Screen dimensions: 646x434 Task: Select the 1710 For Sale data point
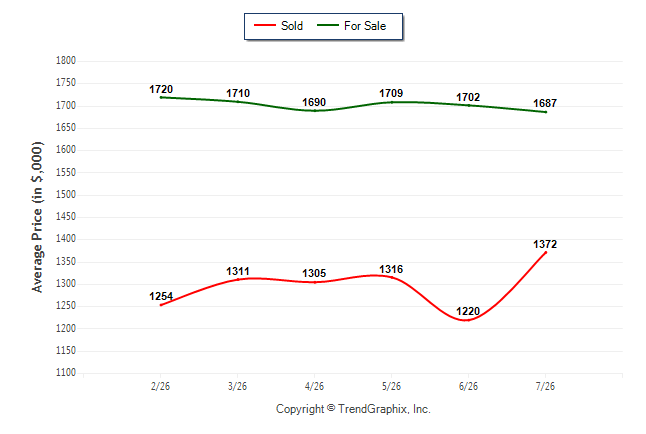click(238, 101)
